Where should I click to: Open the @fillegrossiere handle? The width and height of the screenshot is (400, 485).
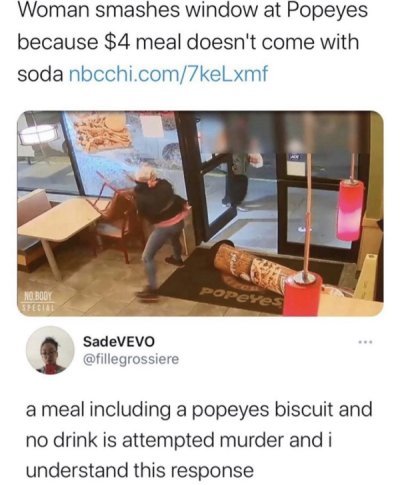pos(131,359)
